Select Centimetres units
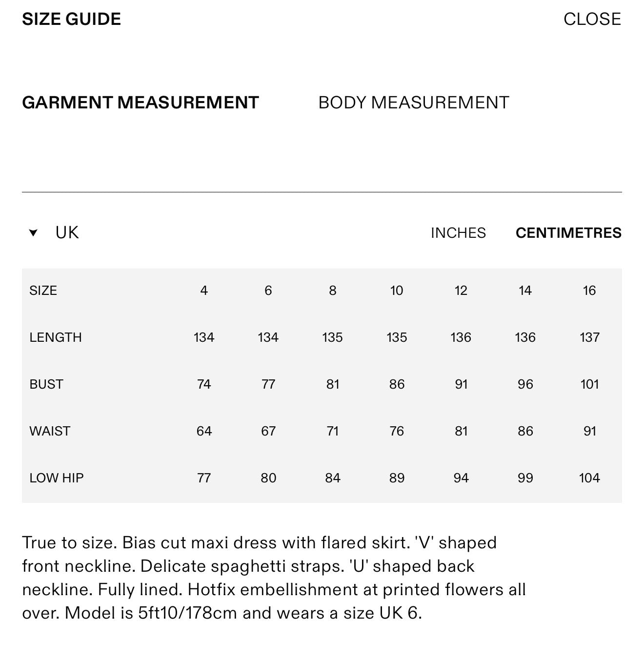The image size is (644, 665). pyautogui.click(x=568, y=233)
